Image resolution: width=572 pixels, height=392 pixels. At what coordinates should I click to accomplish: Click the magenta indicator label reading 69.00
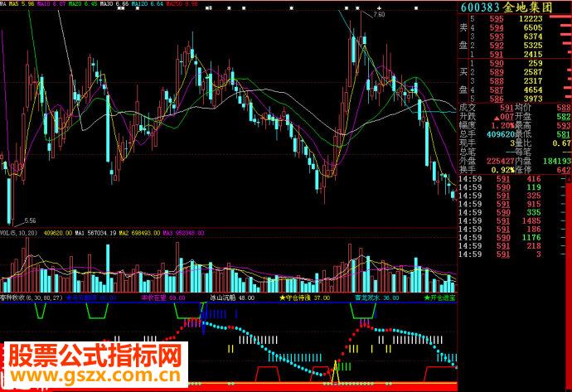(163, 298)
